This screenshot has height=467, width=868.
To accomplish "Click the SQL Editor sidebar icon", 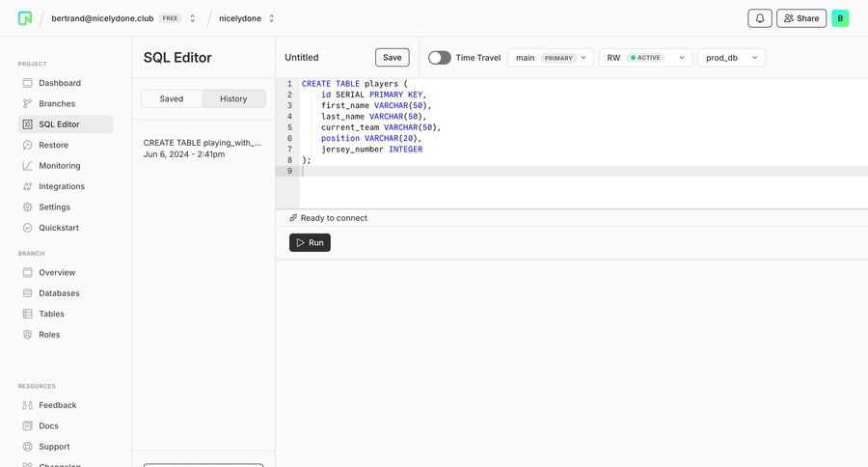I will coord(28,124).
